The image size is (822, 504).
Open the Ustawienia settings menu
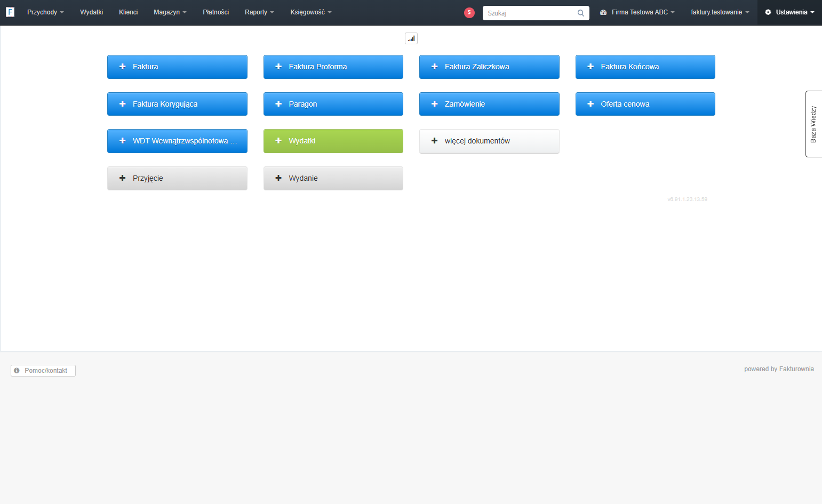(x=789, y=12)
